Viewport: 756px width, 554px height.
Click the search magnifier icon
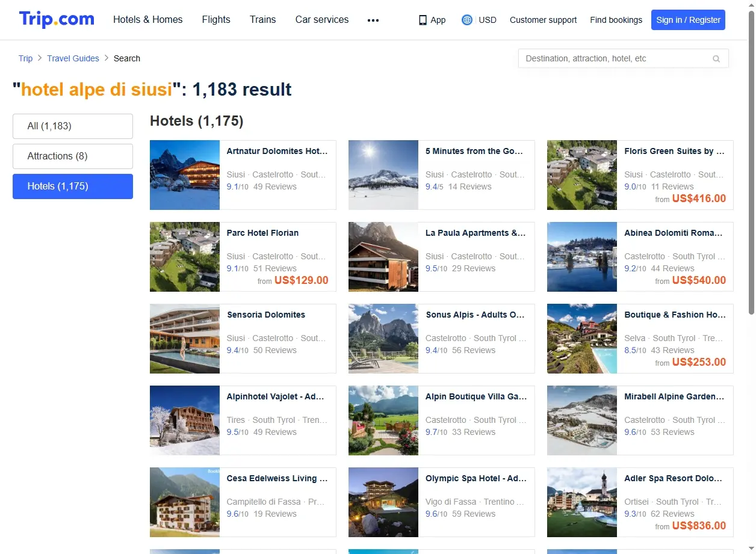[x=716, y=59]
